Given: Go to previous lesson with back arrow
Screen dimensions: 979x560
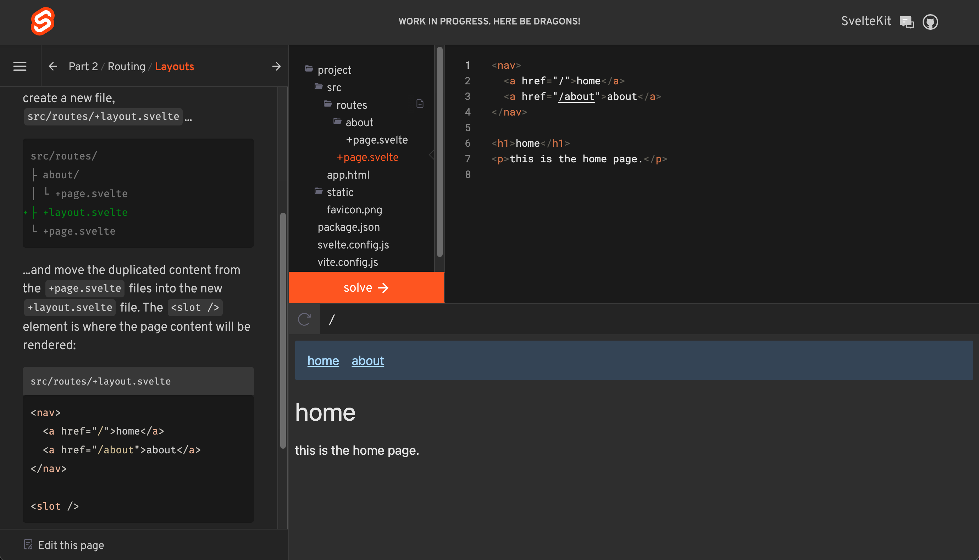Looking at the screenshot, I should tap(53, 67).
